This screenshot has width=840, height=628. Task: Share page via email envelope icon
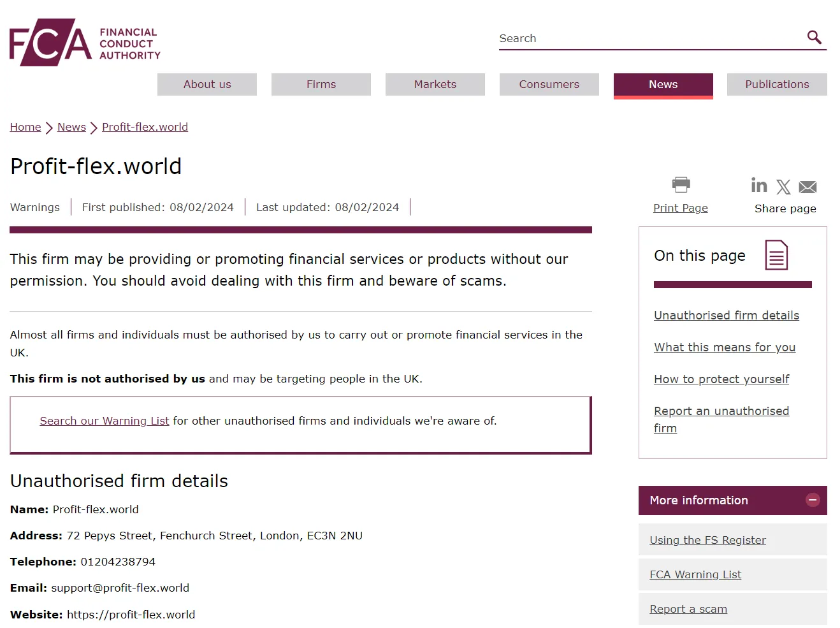point(807,187)
